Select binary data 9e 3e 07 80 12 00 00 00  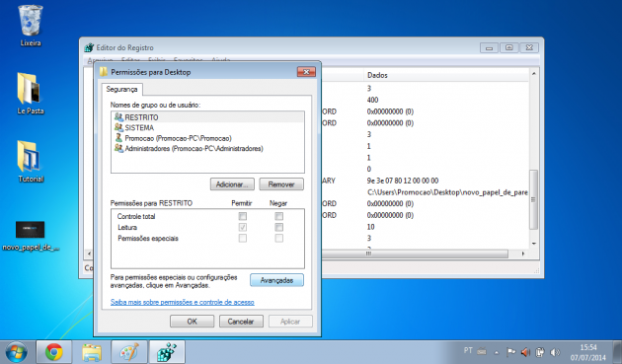[x=403, y=181]
